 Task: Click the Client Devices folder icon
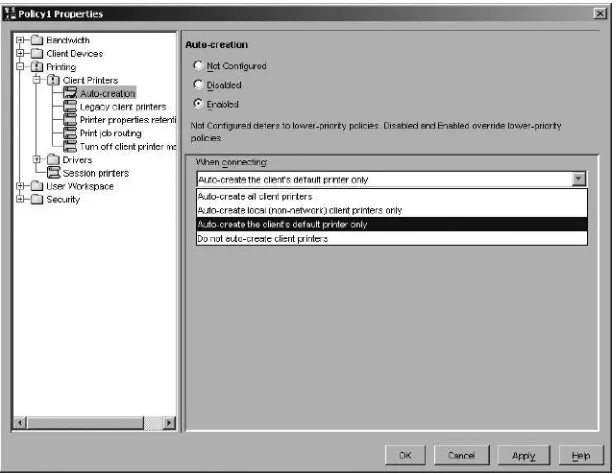[37, 53]
